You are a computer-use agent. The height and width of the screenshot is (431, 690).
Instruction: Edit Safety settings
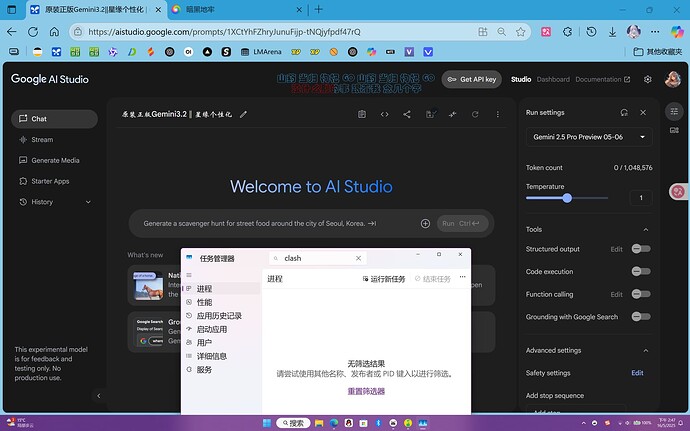pyautogui.click(x=637, y=373)
